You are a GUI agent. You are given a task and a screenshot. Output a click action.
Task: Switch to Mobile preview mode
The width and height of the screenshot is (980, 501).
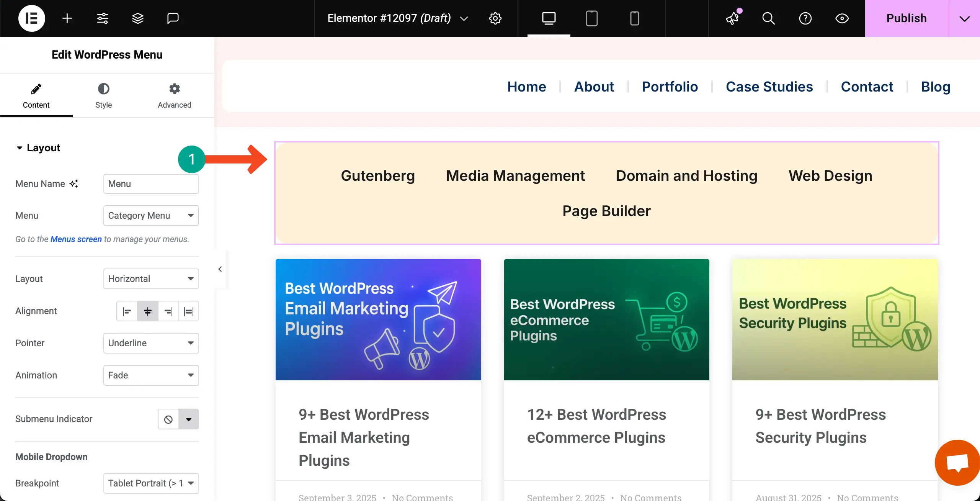[x=635, y=18]
